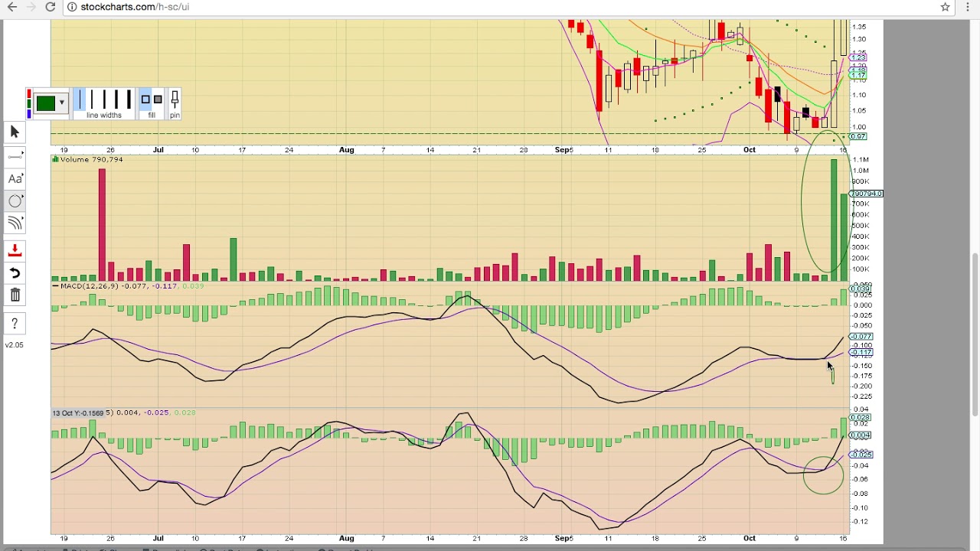
Task: Select the Aa text annotation tool
Action: (15, 178)
